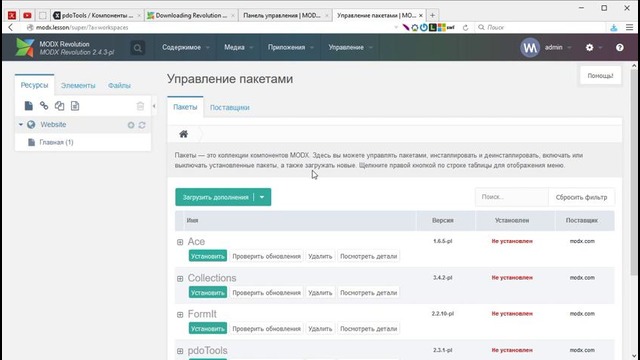Click the Сбросить фильтр button
This screenshot has width=640, height=360.
pos(581,197)
